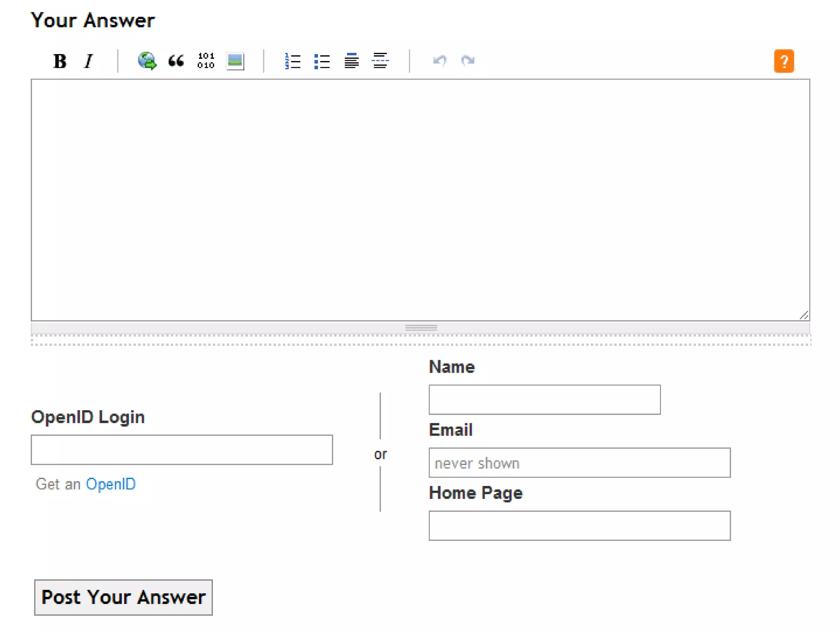Apply italic formatting

click(89, 61)
